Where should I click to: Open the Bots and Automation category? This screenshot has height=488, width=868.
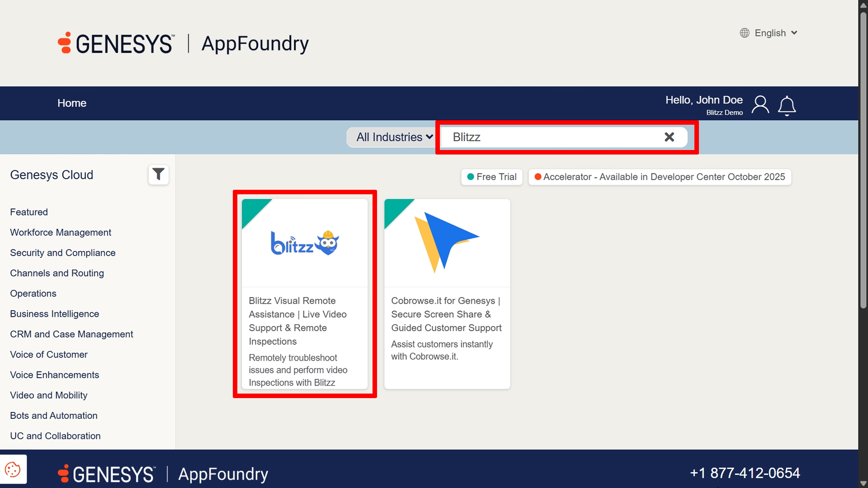click(x=54, y=415)
